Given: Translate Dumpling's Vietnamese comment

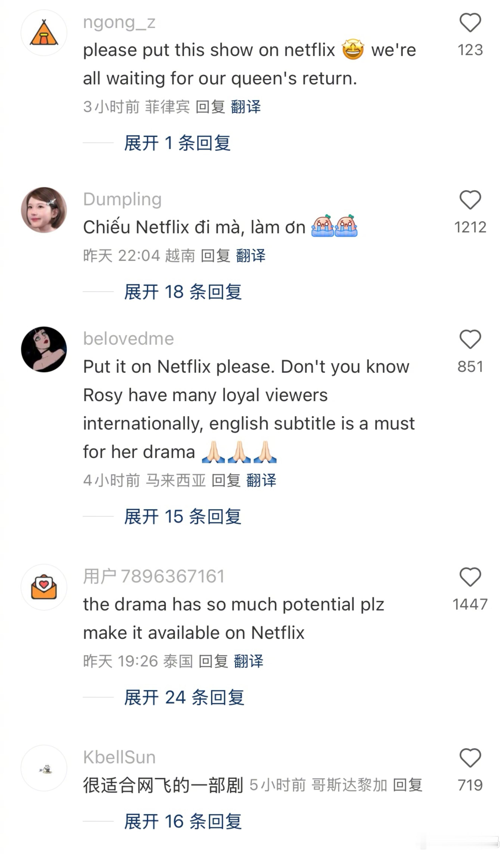Looking at the screenshot, I should (251, 255).
